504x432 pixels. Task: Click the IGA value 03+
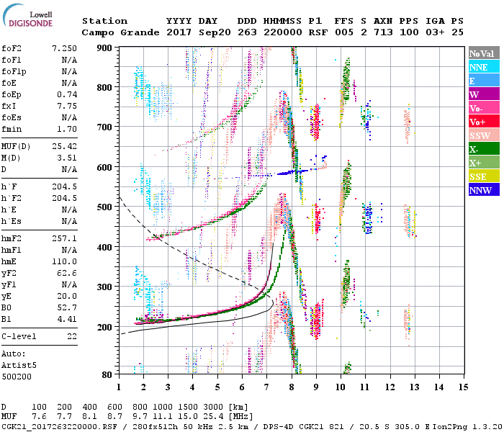coord(435,32)
